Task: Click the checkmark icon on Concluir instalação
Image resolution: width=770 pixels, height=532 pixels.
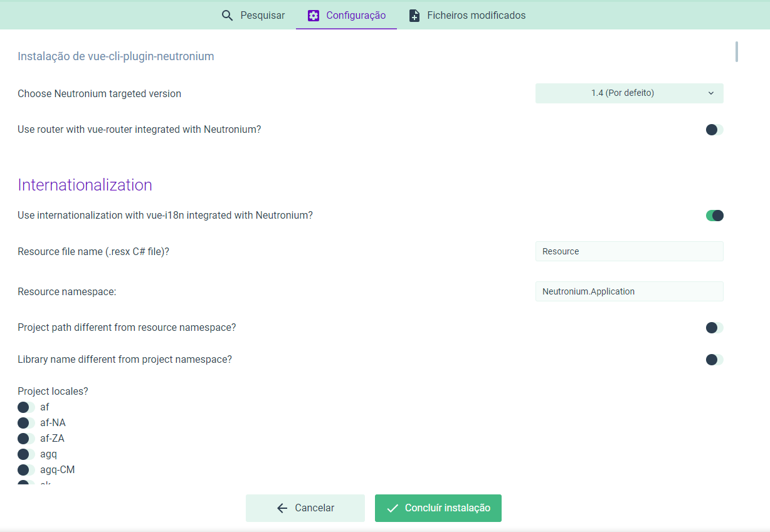Action: 393,508
